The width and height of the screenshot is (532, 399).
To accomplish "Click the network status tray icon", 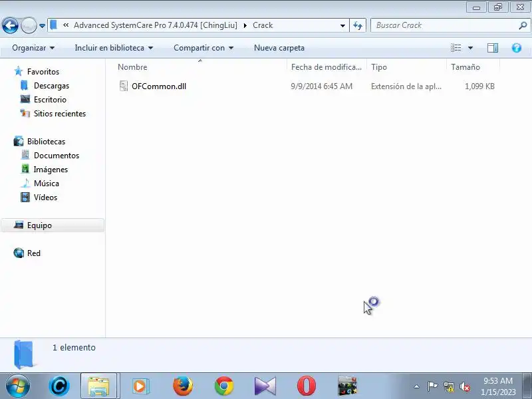I will (448, 386).
